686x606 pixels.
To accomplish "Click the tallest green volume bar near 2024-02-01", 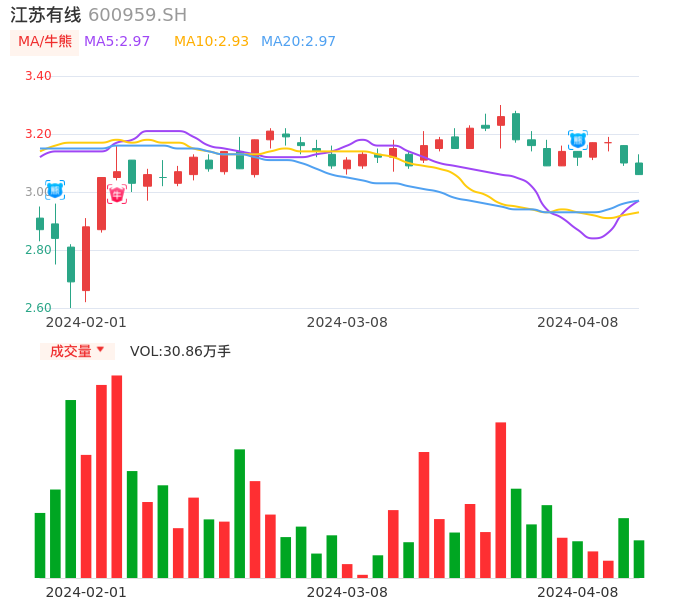I will tap(70, 489).
